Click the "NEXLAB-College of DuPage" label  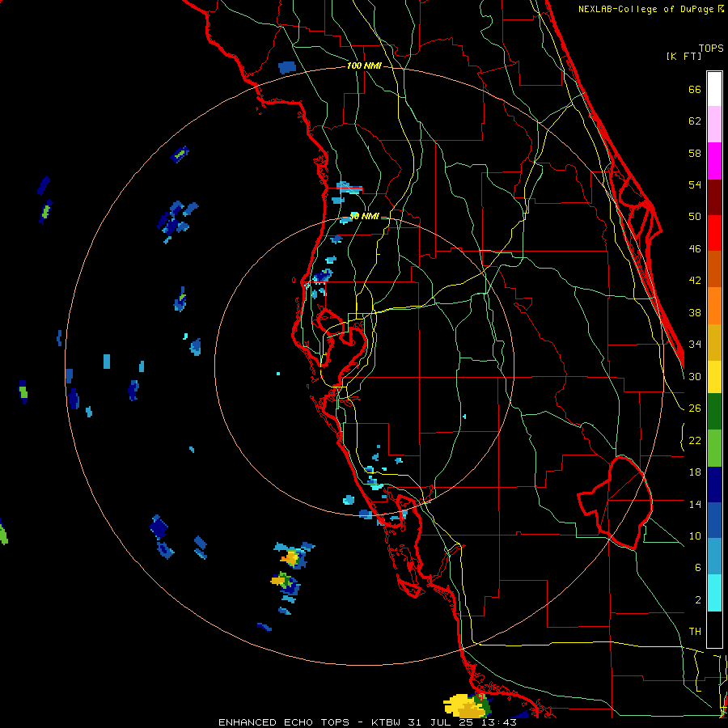647,9
